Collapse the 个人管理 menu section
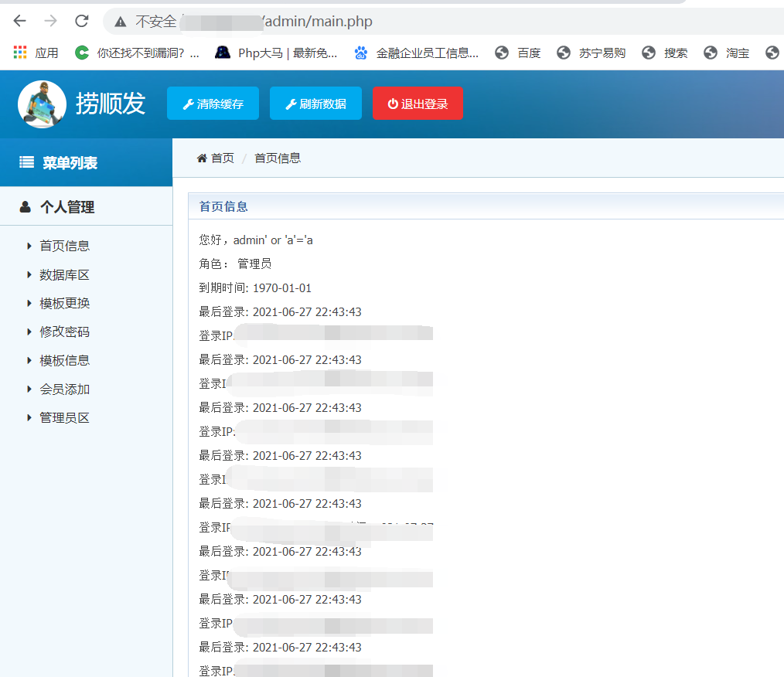The height and width of the screenshot is (677, 784). click(x=86, y=206)
